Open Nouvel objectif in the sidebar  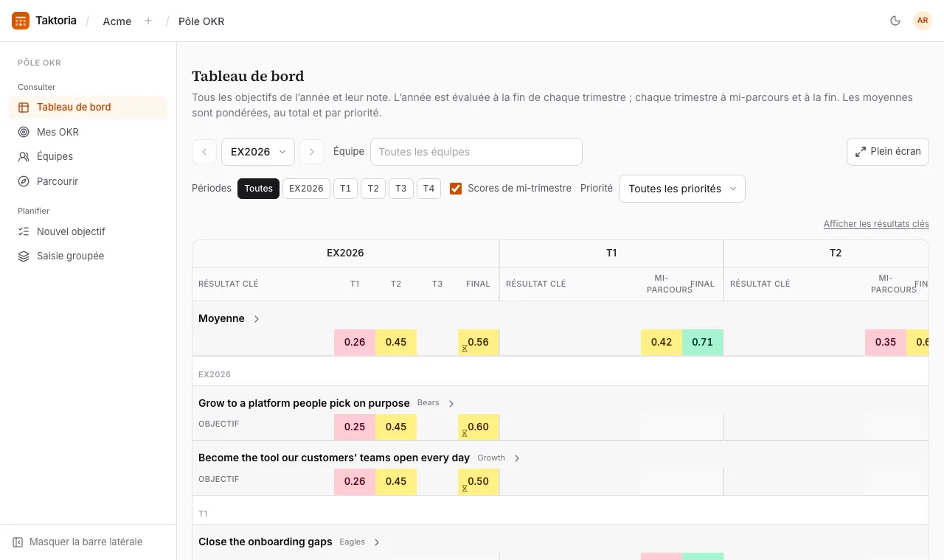click(x=88, y=231)
